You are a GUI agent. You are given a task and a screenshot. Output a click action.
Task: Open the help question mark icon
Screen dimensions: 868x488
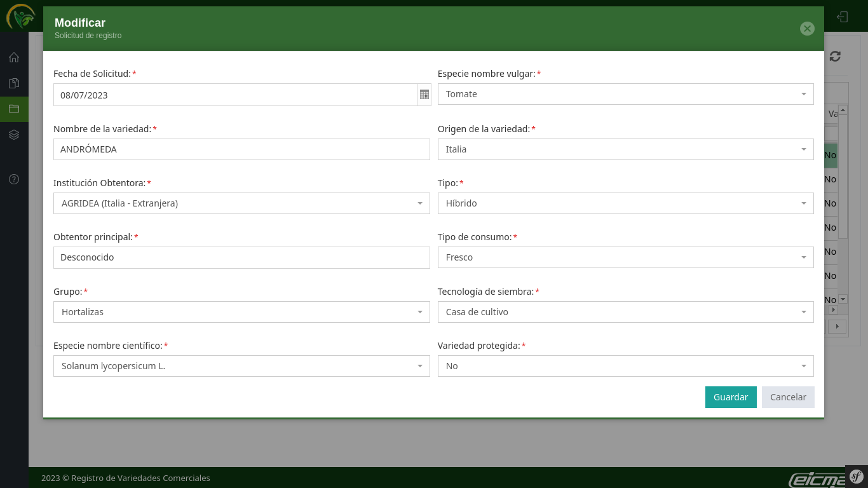point(14,179)
